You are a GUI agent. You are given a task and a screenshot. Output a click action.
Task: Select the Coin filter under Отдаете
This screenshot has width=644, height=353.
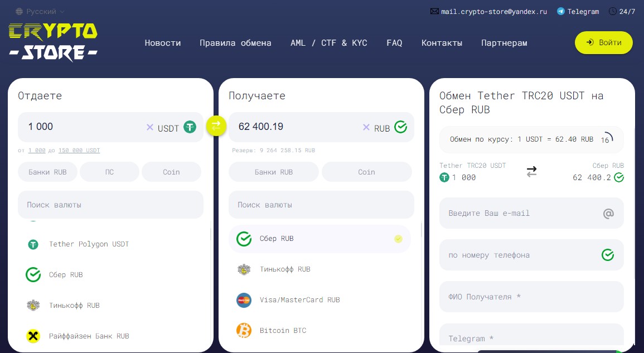(171, 172)
